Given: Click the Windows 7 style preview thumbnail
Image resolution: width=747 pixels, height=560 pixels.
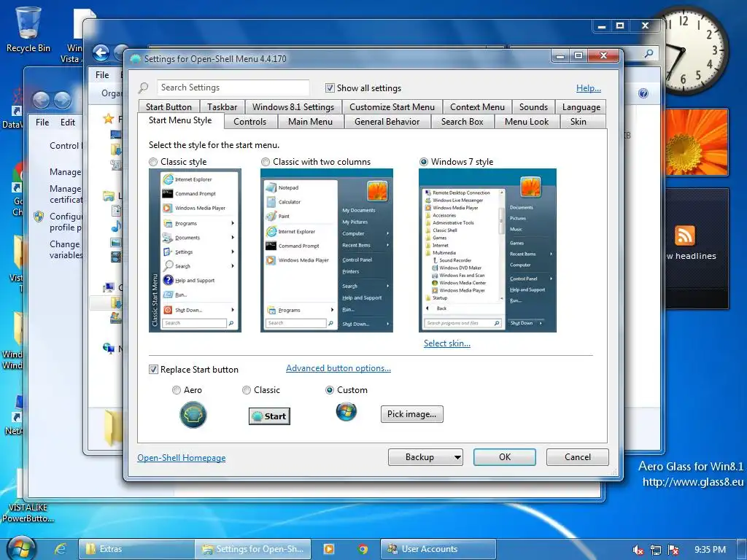Looking at the screenshot, I should pyautogui.click(x=487, y=251).
